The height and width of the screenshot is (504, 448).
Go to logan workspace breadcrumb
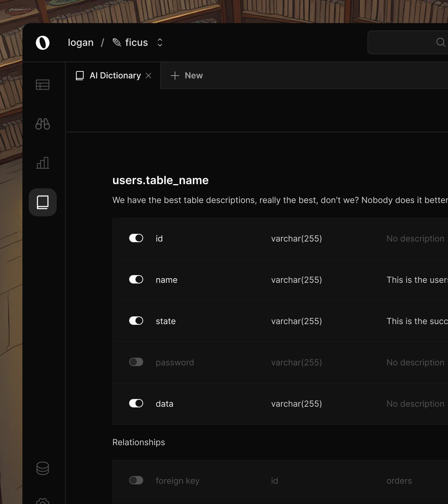[80, 43]
